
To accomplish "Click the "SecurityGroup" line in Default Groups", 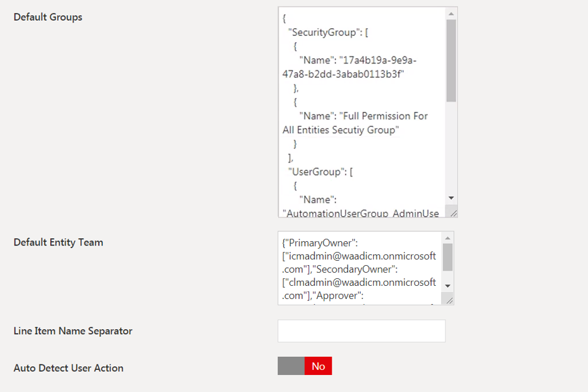I will click(324, 33).
